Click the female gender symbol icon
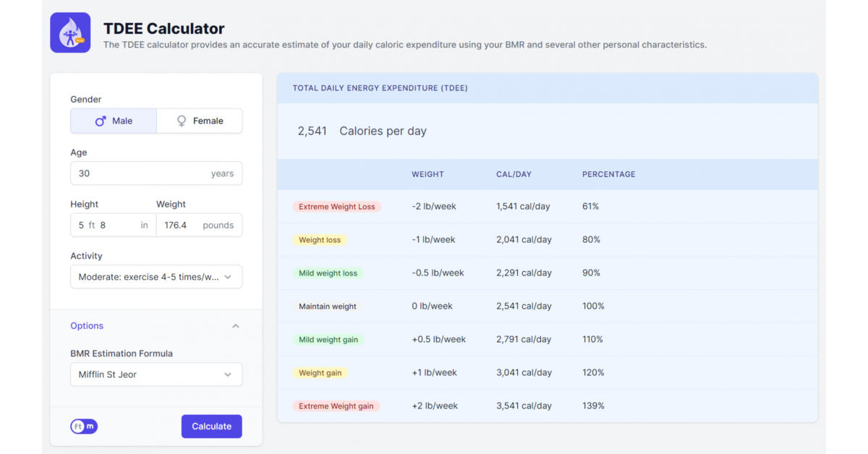The width and height of the screenshot is (868, 454). click(x=182, y=121)
